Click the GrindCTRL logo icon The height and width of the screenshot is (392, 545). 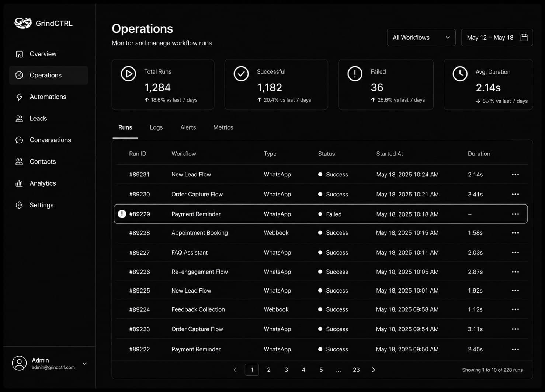pos(23,23)
